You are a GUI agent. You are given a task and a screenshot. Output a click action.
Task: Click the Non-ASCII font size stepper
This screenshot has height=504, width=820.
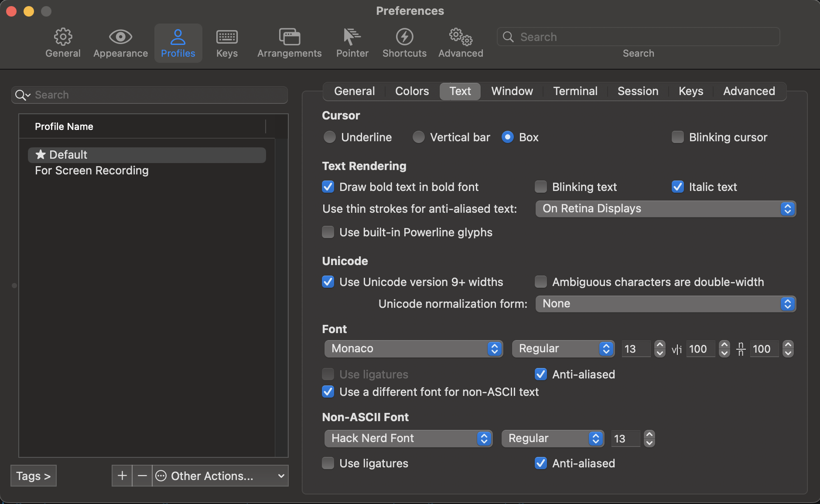point(649,439)
